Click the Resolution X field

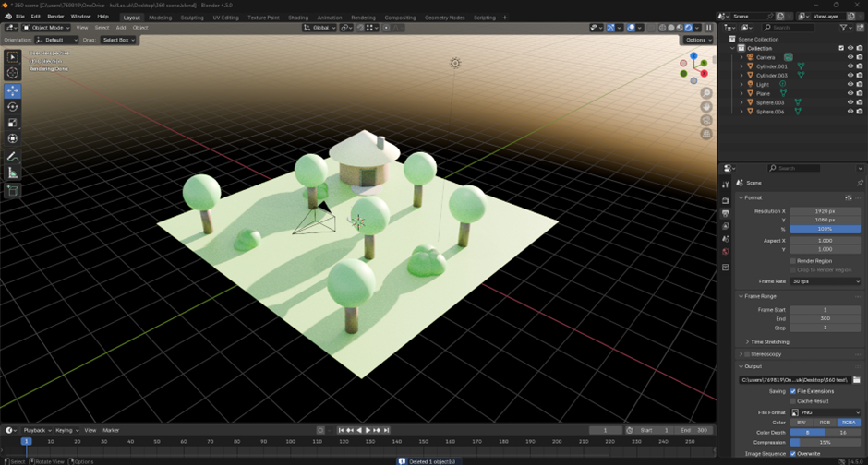(x=825, y=211)
